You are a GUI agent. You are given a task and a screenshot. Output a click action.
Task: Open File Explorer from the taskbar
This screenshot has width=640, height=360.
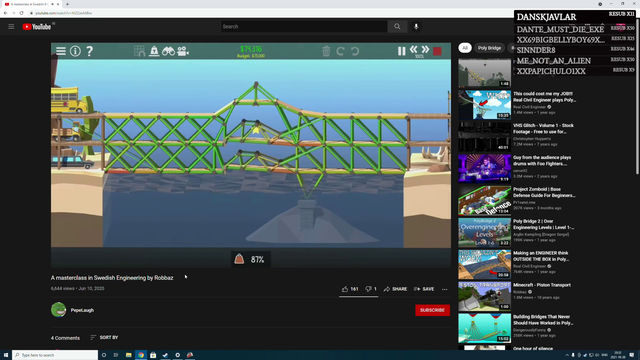(x=129, y=355)
